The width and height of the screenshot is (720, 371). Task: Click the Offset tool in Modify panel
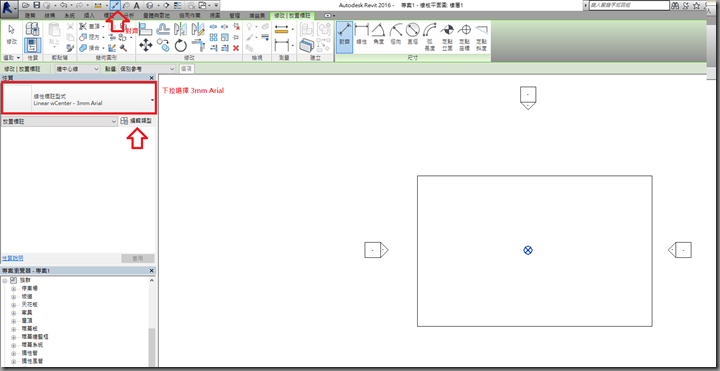click(x=163, y=29)
